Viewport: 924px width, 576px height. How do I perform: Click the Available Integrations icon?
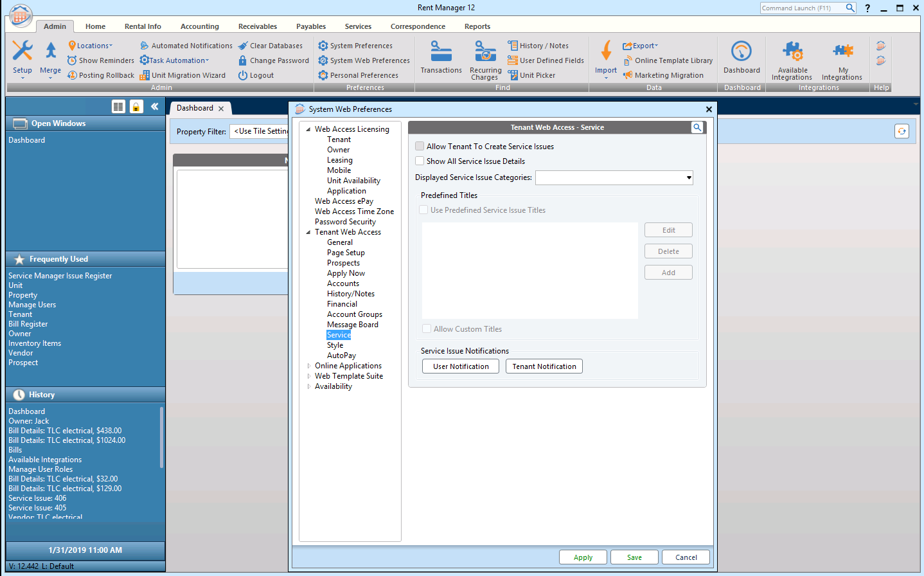click(792, 51)
